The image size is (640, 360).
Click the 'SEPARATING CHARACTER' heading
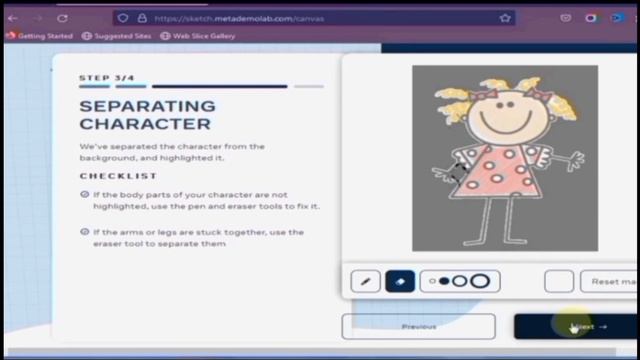pos(147,115)
